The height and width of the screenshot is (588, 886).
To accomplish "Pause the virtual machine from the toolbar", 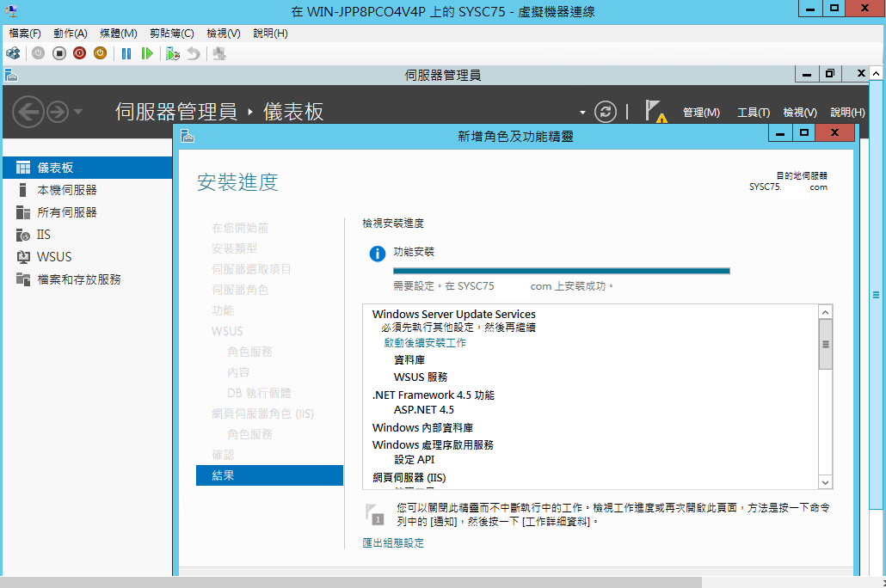I will point(126,53).
